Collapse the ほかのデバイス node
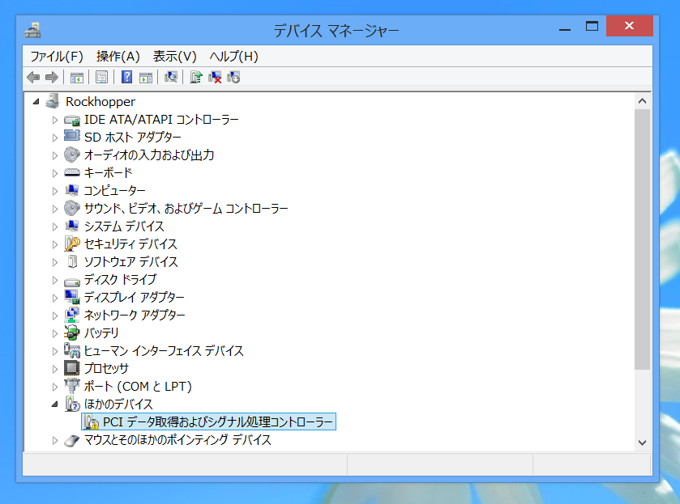Image resolution: width=680 pixels, height=504 pixels. click(x=55, y=404)
